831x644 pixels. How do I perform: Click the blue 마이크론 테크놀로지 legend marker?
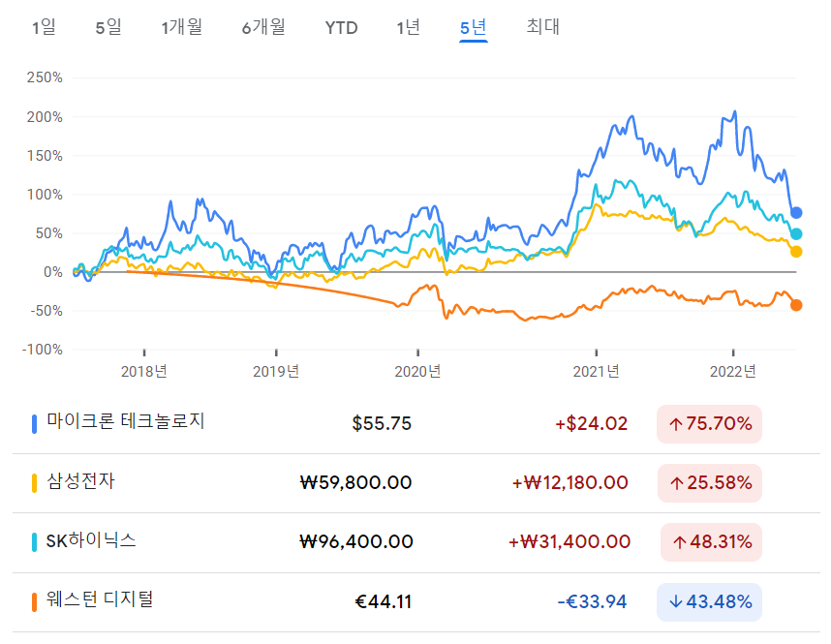point(35,423)
